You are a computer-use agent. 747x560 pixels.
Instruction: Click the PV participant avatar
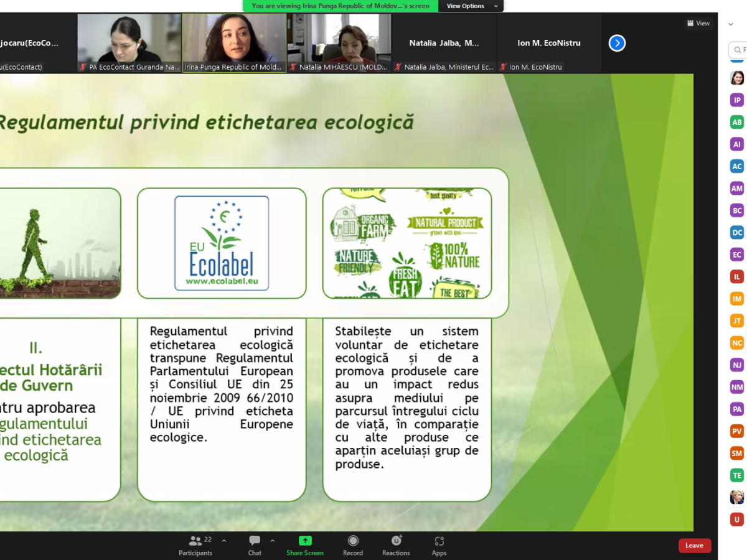tap(737, 431)
